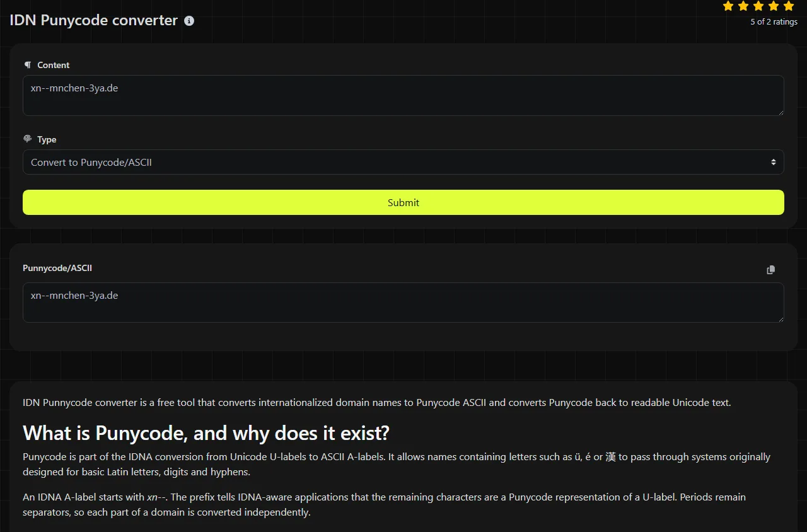The width and height of the screenshot is (807, 532).
Task: Click the "IDN Punycode converter" page title
Action: pyautogui.click(x=94, y=20)
